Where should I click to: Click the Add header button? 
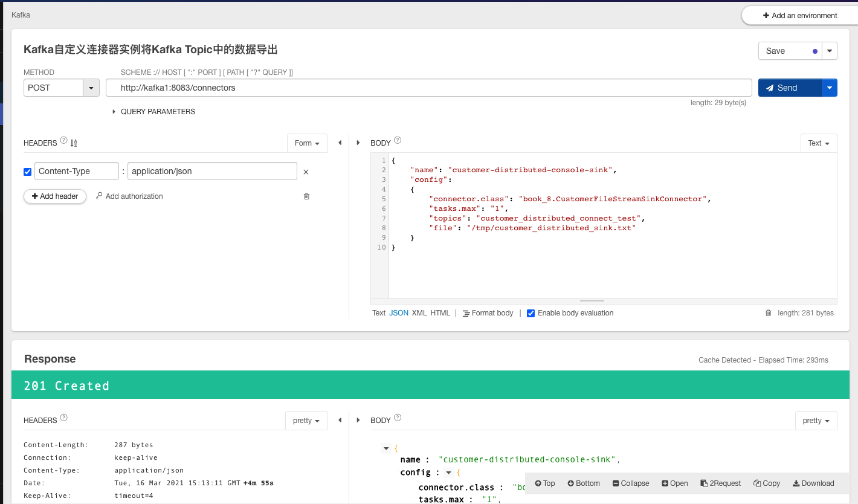click(55, 196)
